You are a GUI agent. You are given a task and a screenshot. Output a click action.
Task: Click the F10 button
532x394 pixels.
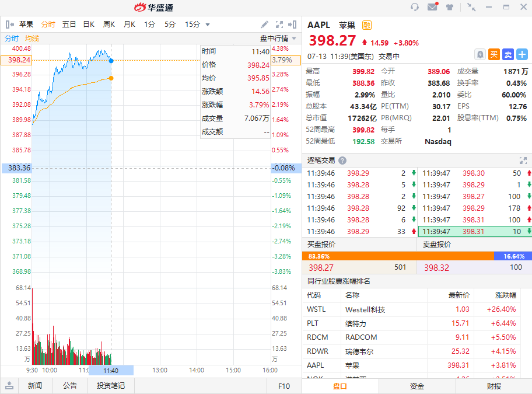[x=284, y=386]
